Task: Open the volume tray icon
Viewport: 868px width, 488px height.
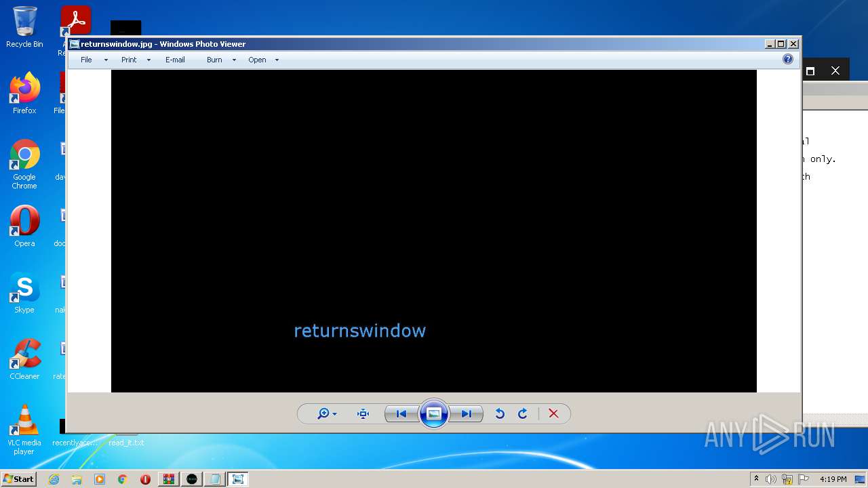Action: coord(771,479)
